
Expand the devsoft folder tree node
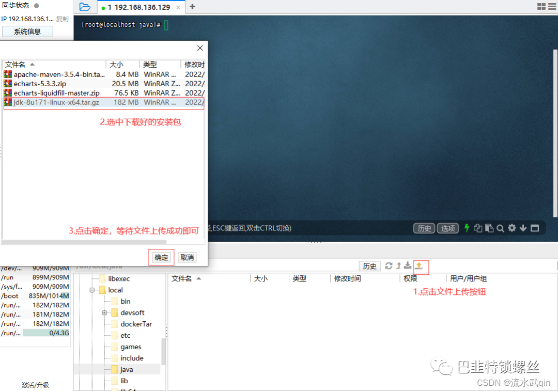click(x=104, y=313)
